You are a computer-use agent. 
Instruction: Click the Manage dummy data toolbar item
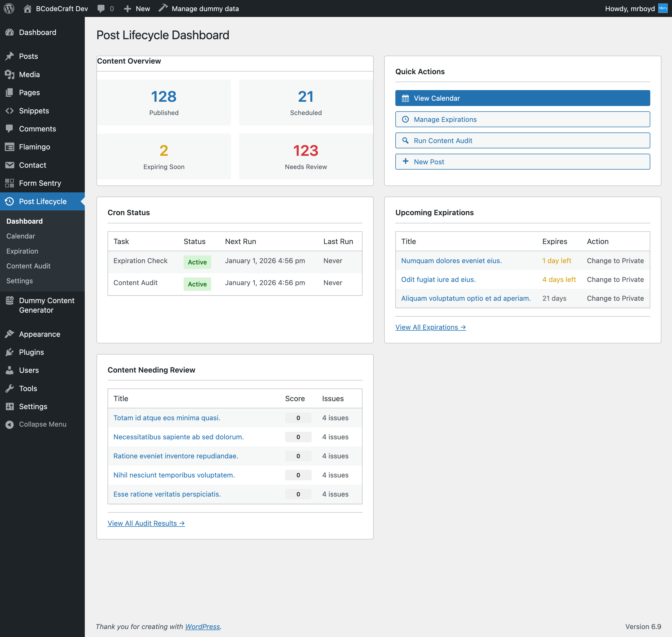199,9
